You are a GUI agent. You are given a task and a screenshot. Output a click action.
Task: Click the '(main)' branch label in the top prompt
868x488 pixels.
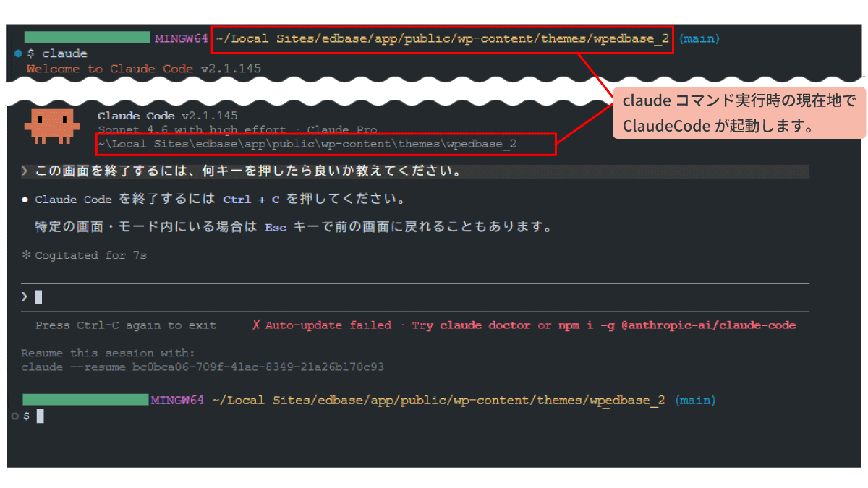[699, 38]
